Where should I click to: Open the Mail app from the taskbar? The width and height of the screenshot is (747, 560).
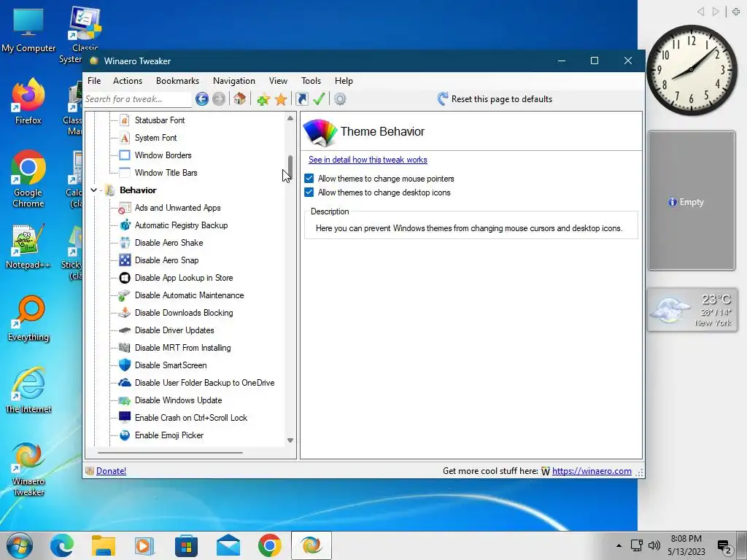point(228,545)
